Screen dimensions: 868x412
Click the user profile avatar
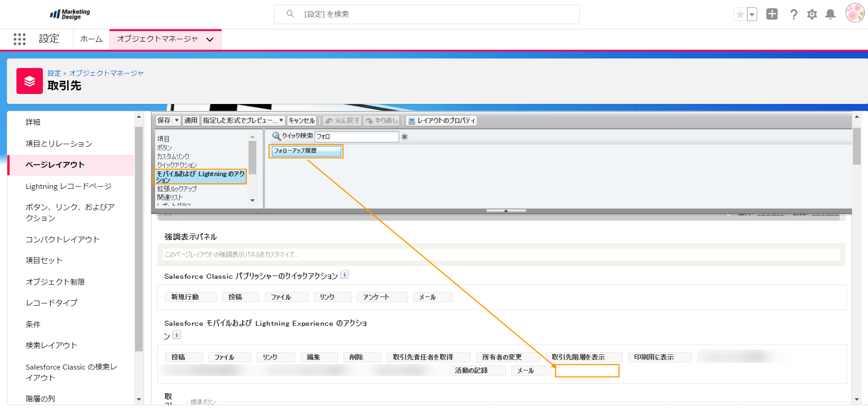point(854,14)
